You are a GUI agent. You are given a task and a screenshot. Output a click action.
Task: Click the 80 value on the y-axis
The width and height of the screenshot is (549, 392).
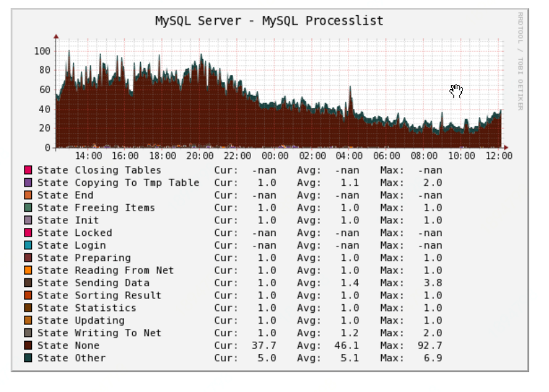(x=45, y=70)
